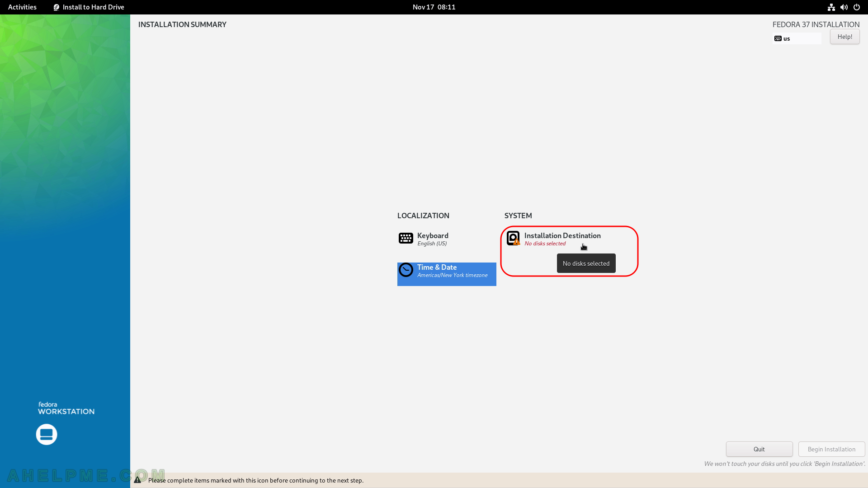Quit the Fedora installer
Viewport: 868px width, 488px height.
coord(759,449)
